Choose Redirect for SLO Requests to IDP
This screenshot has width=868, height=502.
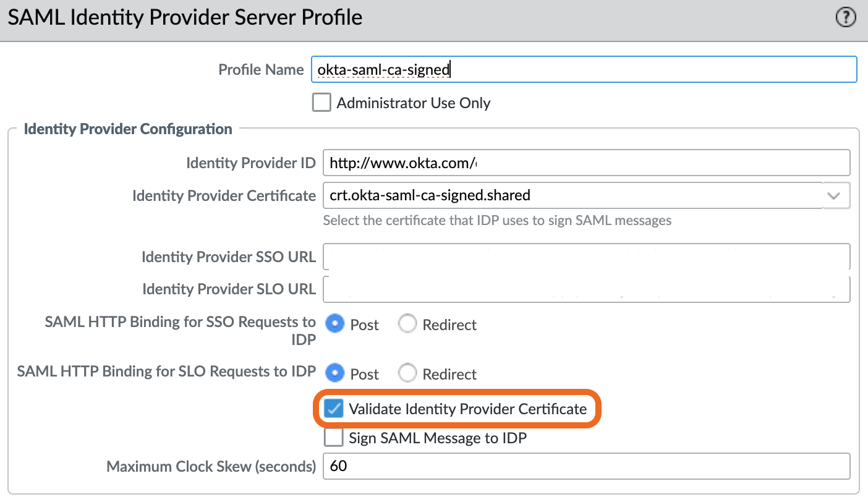point(407,373)
